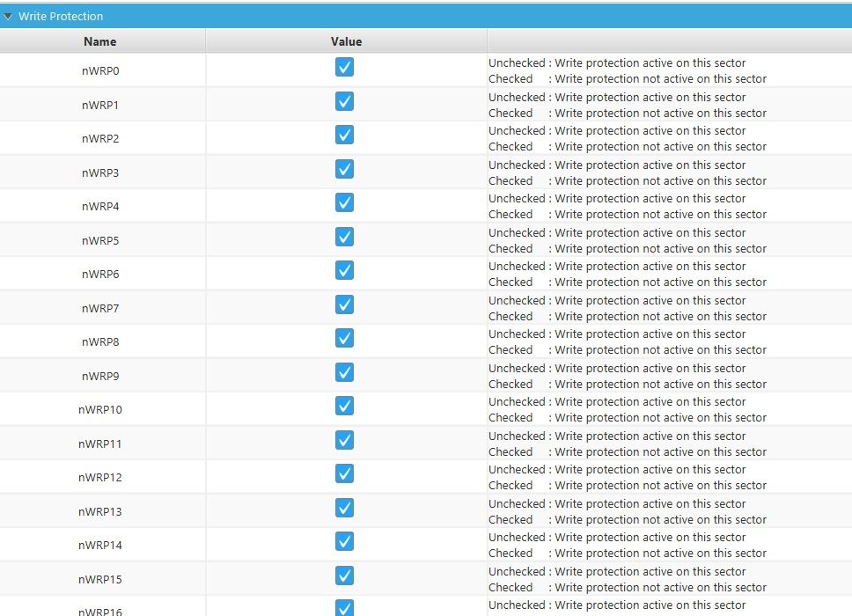Toggle the nWRP16 checkbox

click(x=344, y=608)
